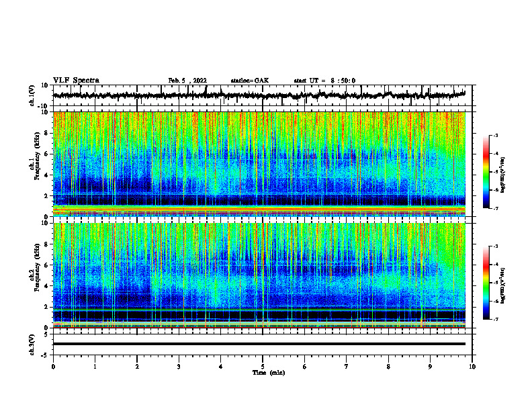This screenshot has height=411, width=532.
Task: Click the "2" kHz tick on ch.1 frequency axis
Action: tap(46, 196)
